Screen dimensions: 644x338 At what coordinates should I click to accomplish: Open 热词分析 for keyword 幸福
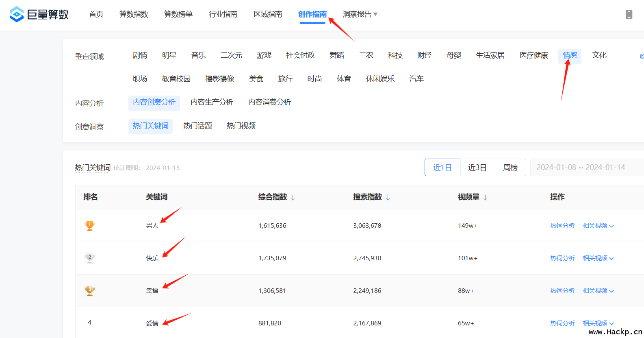coord(562,291)
